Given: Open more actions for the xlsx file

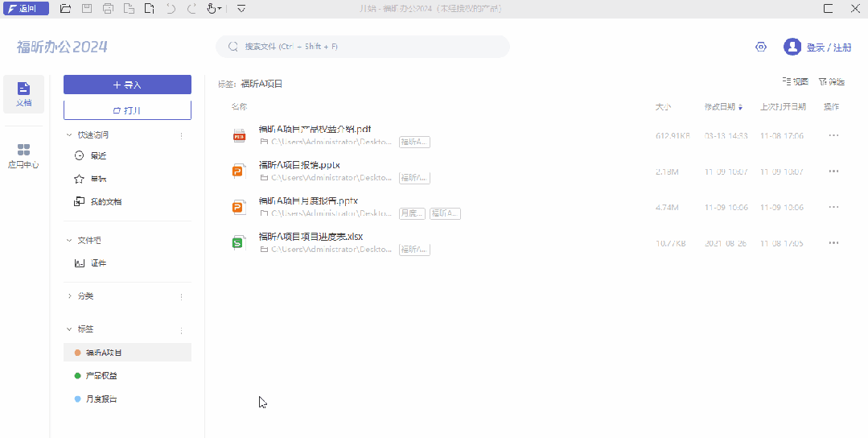Looking at the screenshot, I should 833,243.
